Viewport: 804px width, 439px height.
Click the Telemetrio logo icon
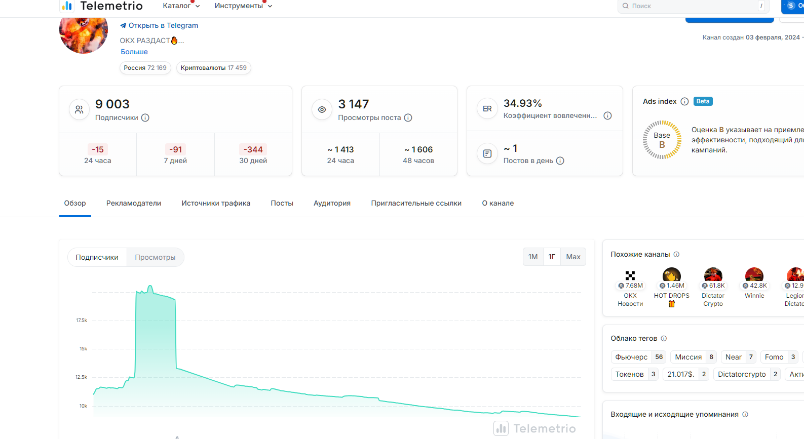[67, 6]
